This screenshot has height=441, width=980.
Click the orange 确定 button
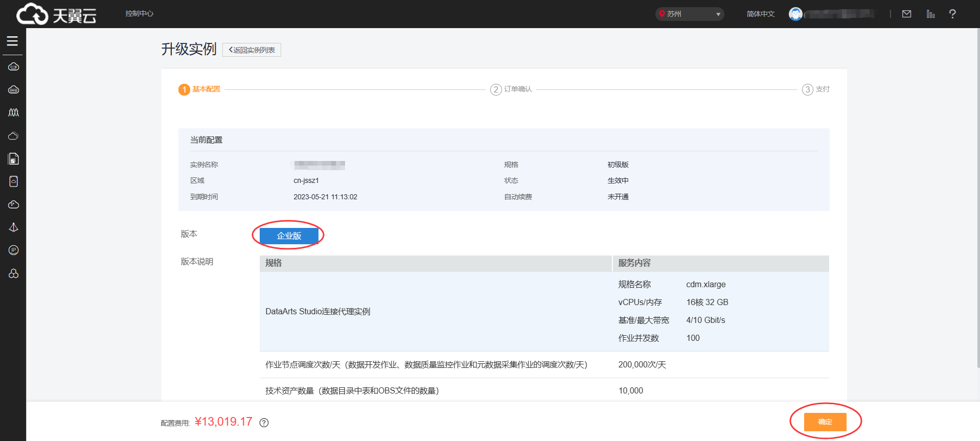point(825,422)
